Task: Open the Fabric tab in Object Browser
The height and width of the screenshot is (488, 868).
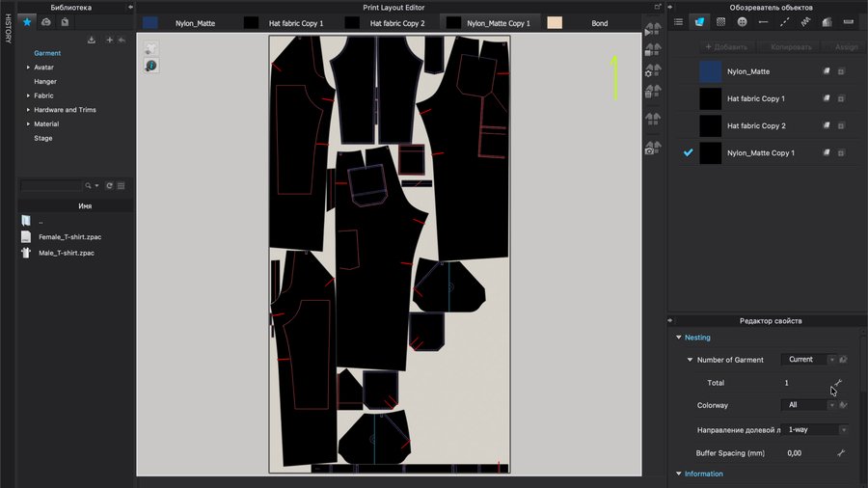Action: click(699, 21)
